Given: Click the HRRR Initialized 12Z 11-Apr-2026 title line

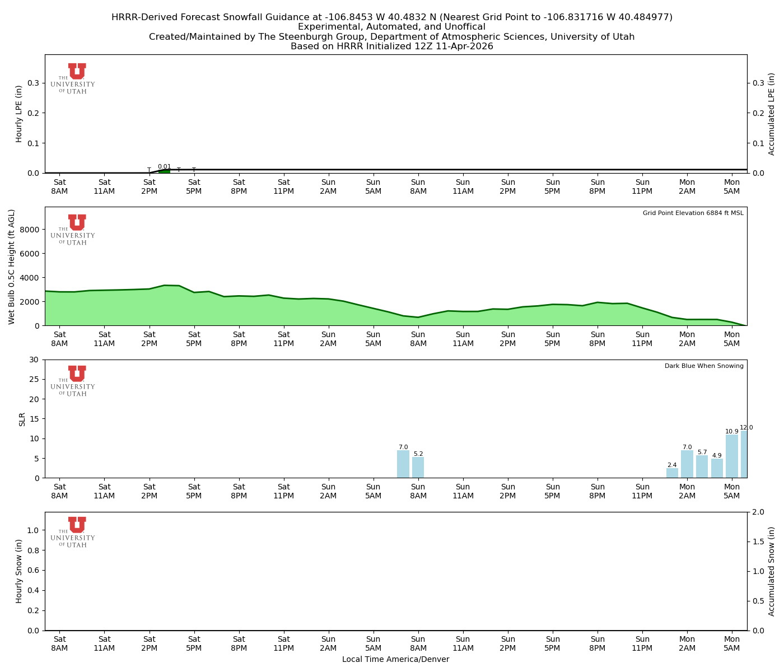Looking at the screenshot, I should (x=391, y=46).
